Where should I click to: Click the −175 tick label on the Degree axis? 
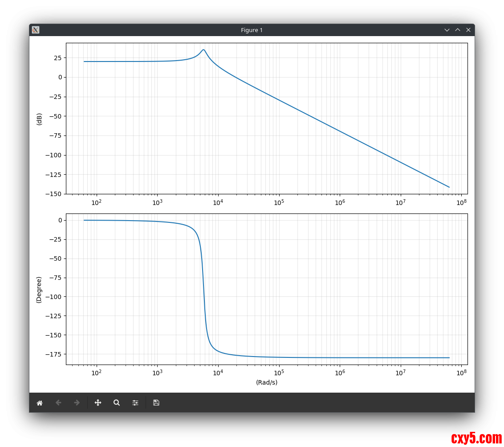(x=53, y=354)
